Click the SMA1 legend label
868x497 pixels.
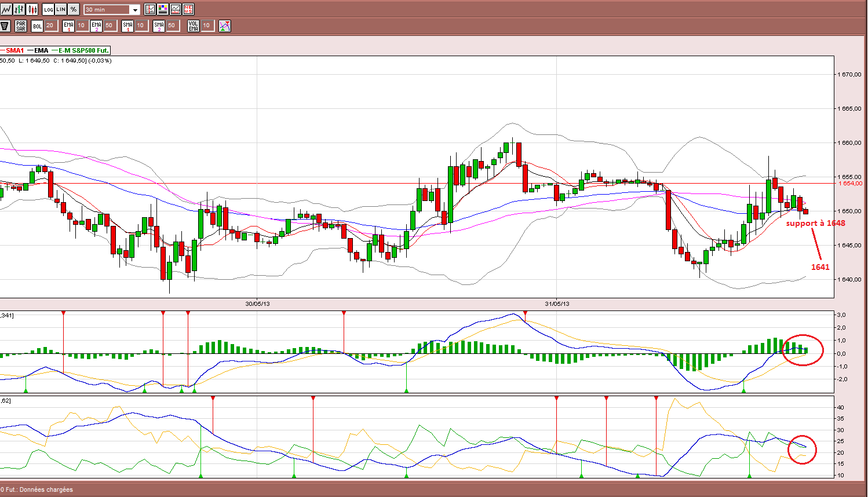pyautogui.click(x=15, y=50)
